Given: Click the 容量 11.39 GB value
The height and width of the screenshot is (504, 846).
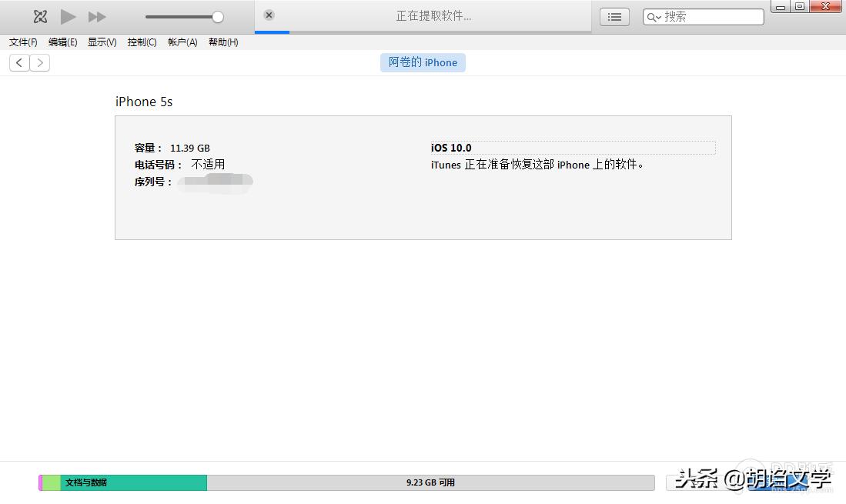Looking at the screenshot, I should [190, 148].
